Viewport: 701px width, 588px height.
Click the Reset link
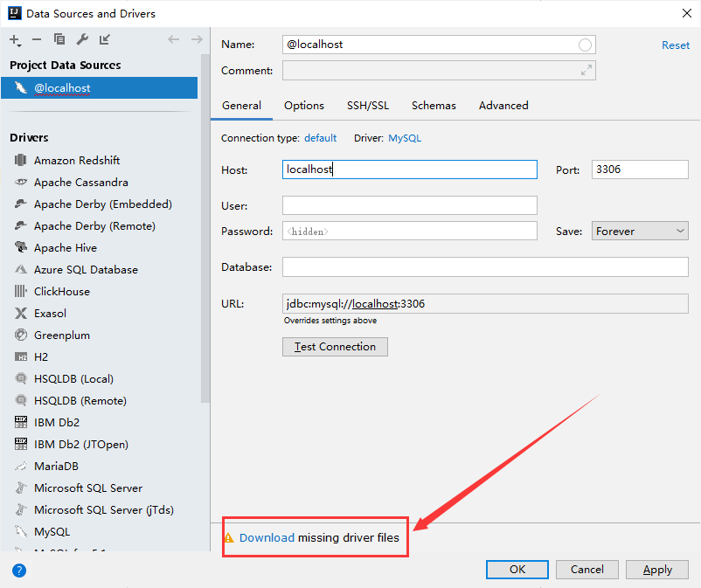coord(676,45)
